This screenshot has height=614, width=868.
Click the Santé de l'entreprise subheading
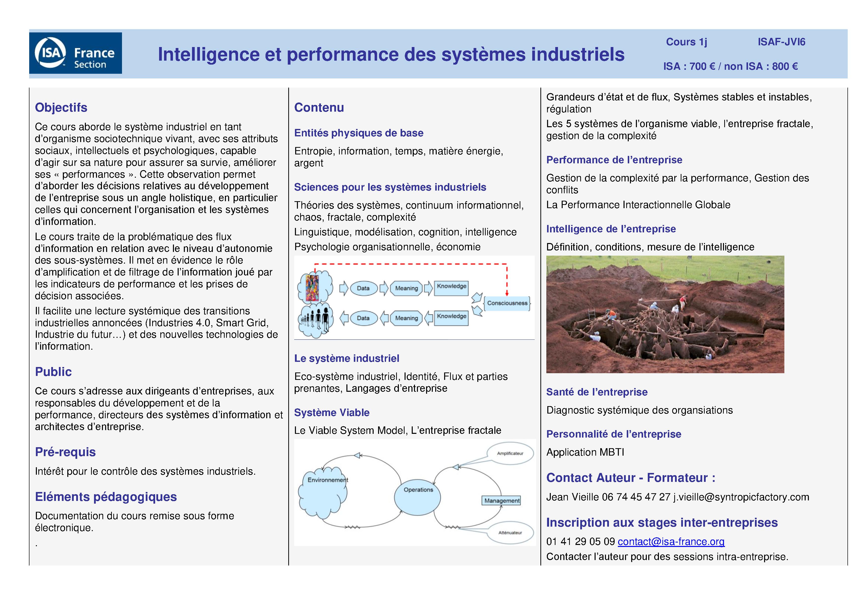[x=597, y=392]
